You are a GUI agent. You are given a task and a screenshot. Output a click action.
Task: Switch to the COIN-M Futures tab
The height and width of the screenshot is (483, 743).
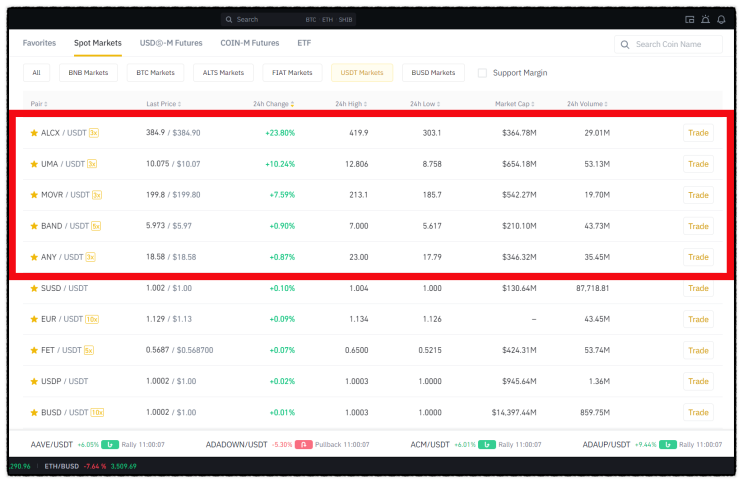click(x=250, y=43)
